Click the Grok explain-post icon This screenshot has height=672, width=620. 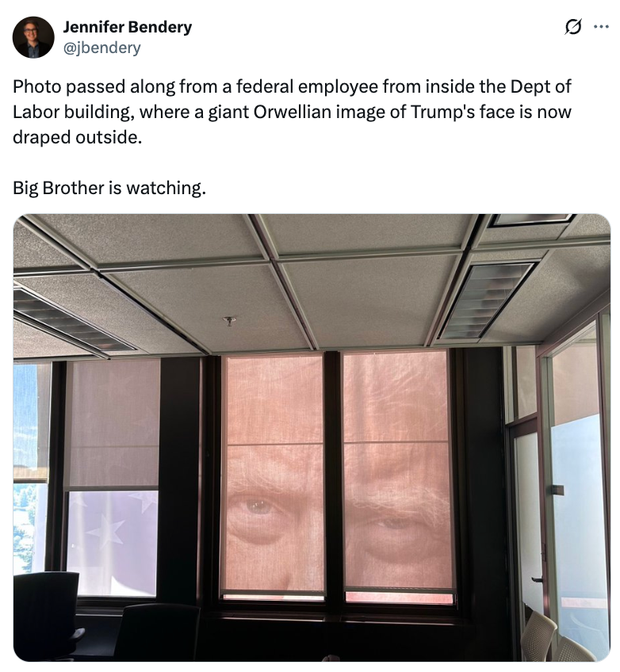573,27
